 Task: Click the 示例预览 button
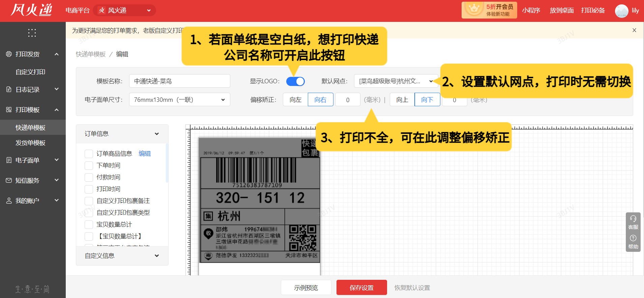point(306,288)
